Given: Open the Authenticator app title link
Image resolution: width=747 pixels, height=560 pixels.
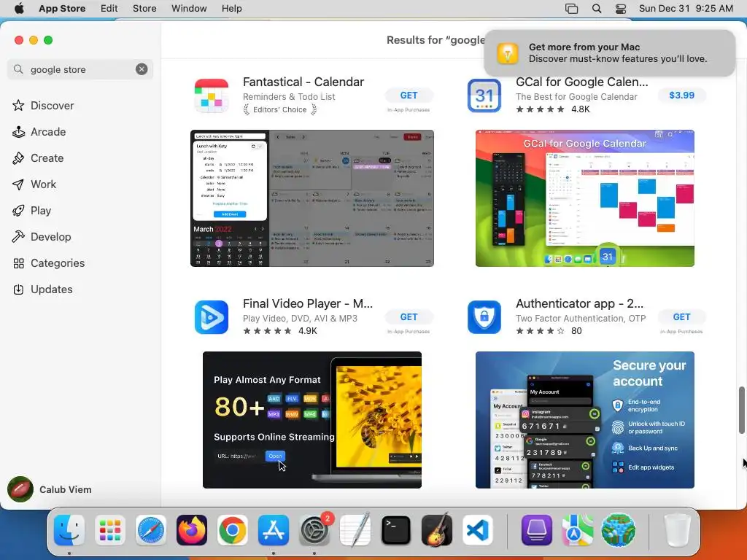Looking at the screenshot, I should coord(579,304).
